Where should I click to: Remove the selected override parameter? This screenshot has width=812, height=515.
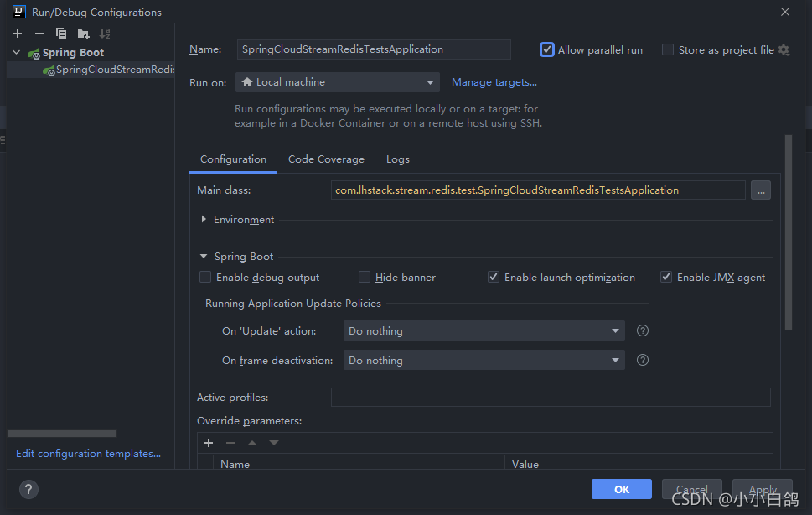[x=230, y=443]
